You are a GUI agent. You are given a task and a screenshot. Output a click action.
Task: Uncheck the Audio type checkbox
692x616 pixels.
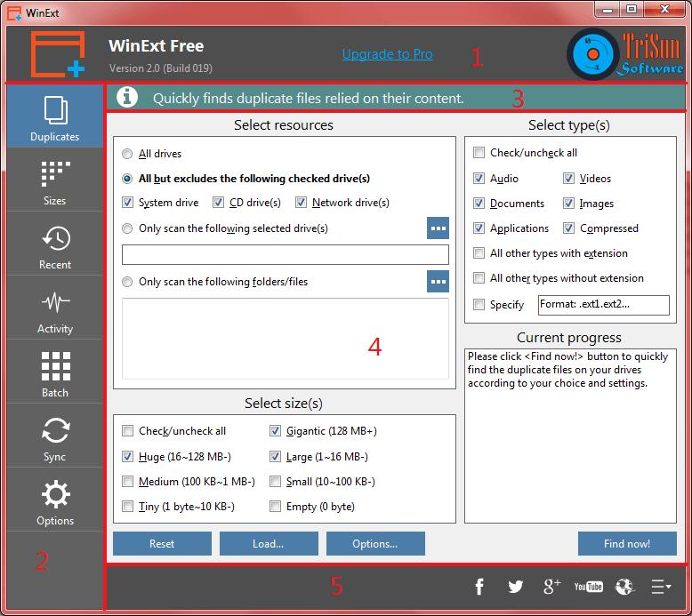tap(479, 178)
